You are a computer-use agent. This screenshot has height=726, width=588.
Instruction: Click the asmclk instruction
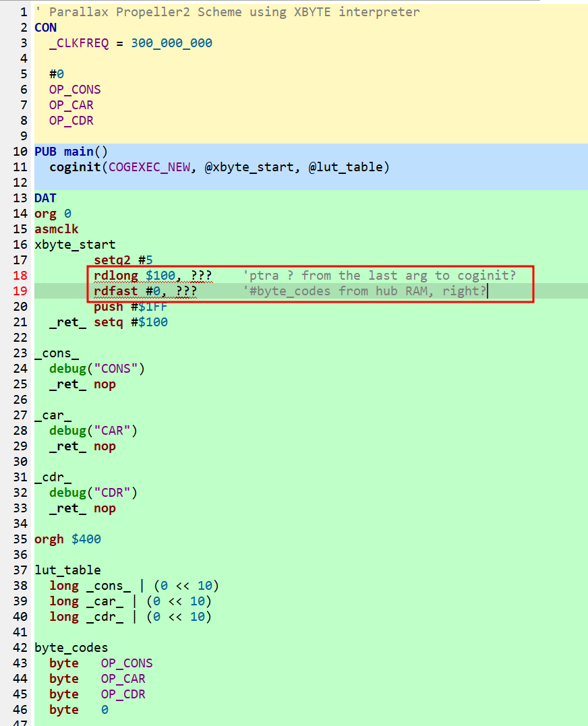57,229
